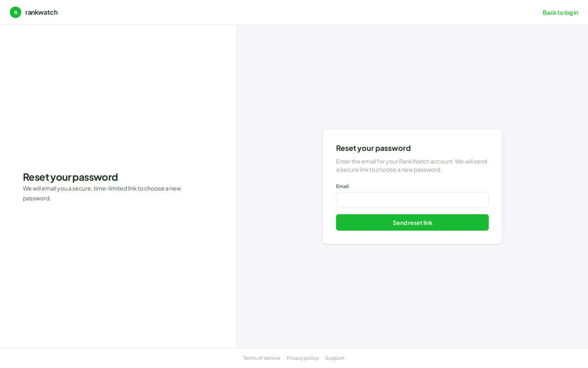This screenshot has height=368, width=588.
Task: Open the Terms of service page
Action: pyautogui.click(x=262, y=358)
